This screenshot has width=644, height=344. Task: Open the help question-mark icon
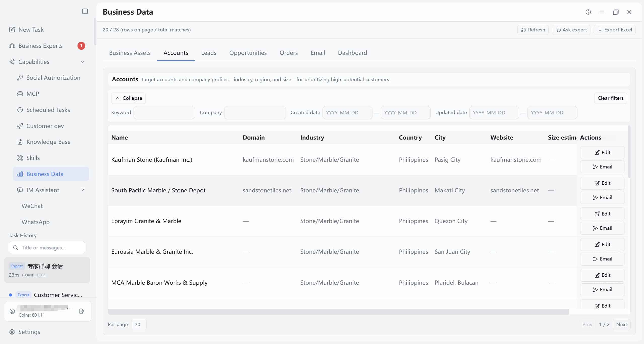[588, 12]
